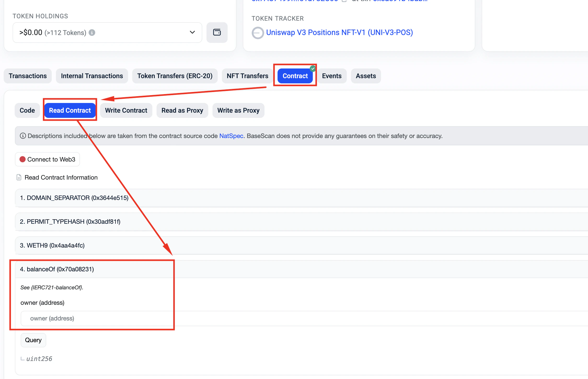Screen dimensions: 588x379
Task: Copy the address using the copy icon
Action: click(x=344, y=1)
